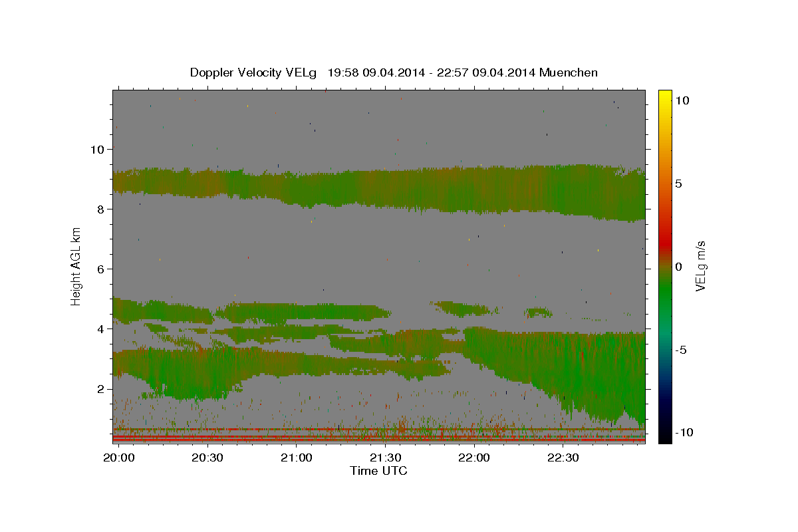798x532 pixels.
Task: Click the colorbar value '0'
Action: [x=679, y=267]
